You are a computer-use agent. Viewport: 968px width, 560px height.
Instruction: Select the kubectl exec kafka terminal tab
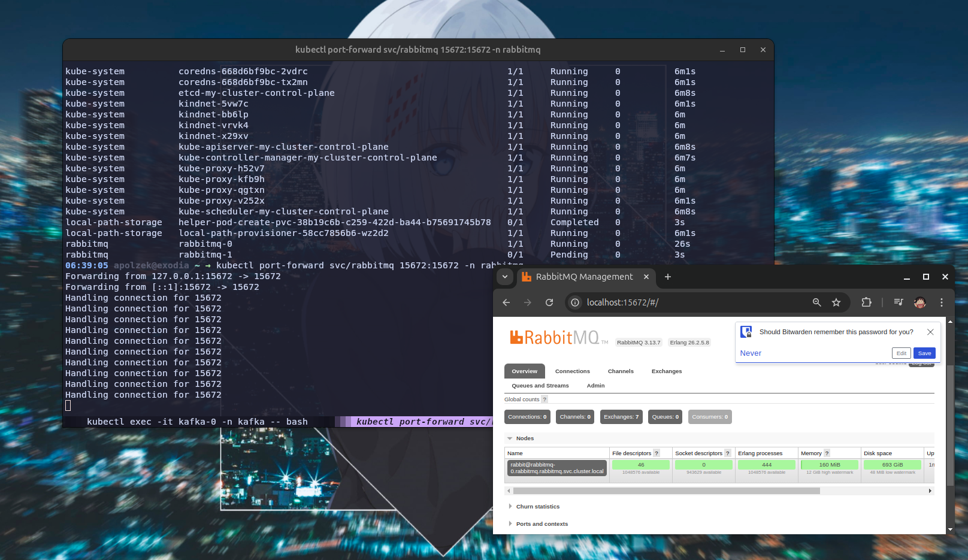click(198, 422)
